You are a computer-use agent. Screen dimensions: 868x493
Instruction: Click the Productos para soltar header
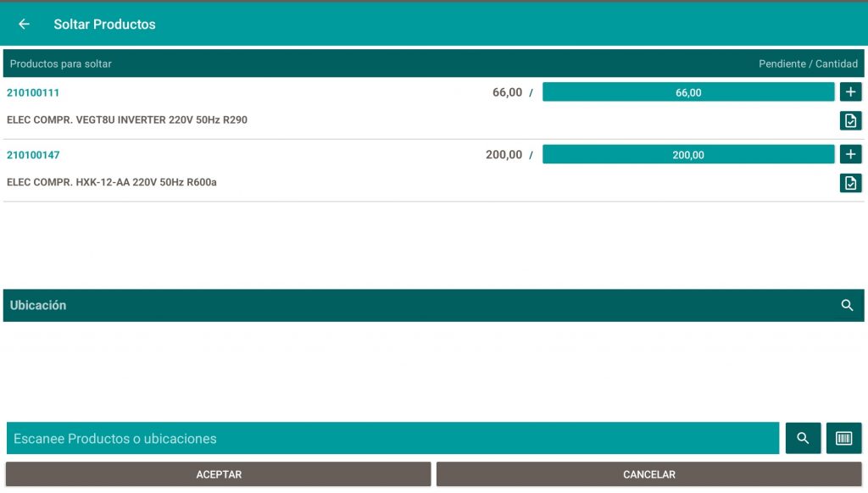pyautogui.click(x=61, y=64)
